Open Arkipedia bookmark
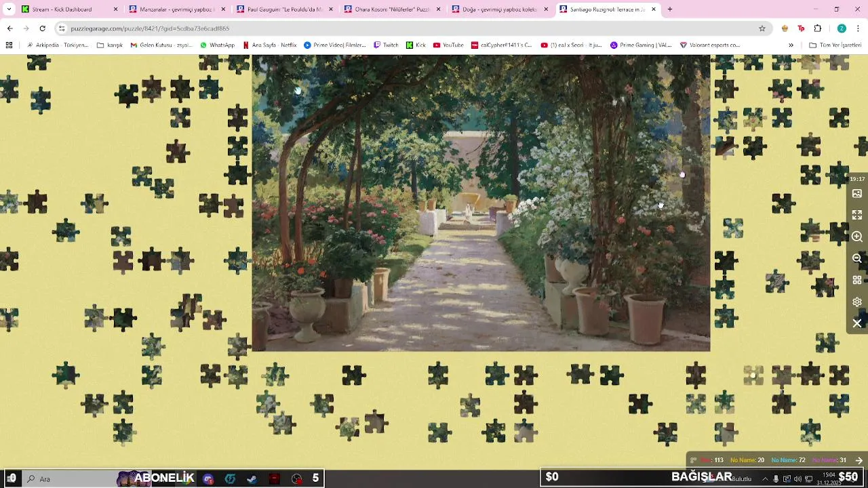This screenshot has width=868, height=488. (x=57, y=45)
